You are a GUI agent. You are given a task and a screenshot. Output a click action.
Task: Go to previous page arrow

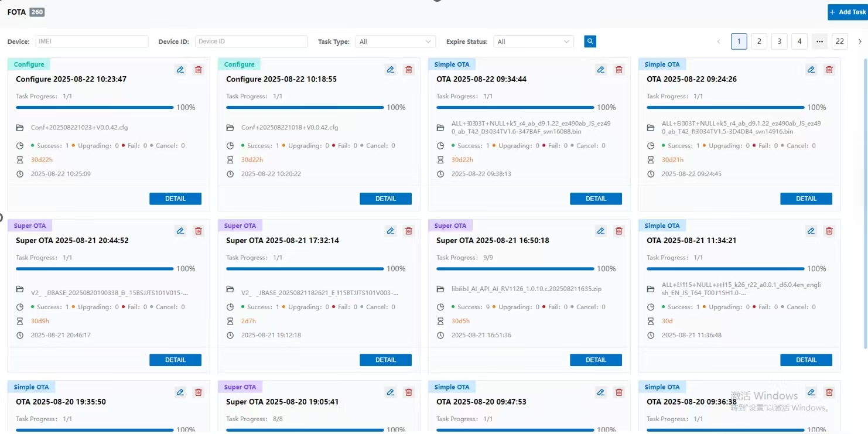coord(719,42)
